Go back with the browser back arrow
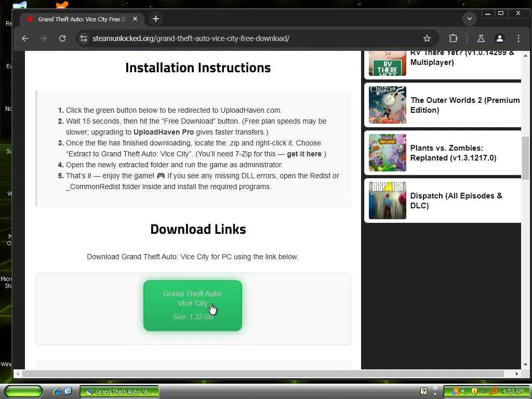This screenshot has width=532, height=399. [25, 38]
